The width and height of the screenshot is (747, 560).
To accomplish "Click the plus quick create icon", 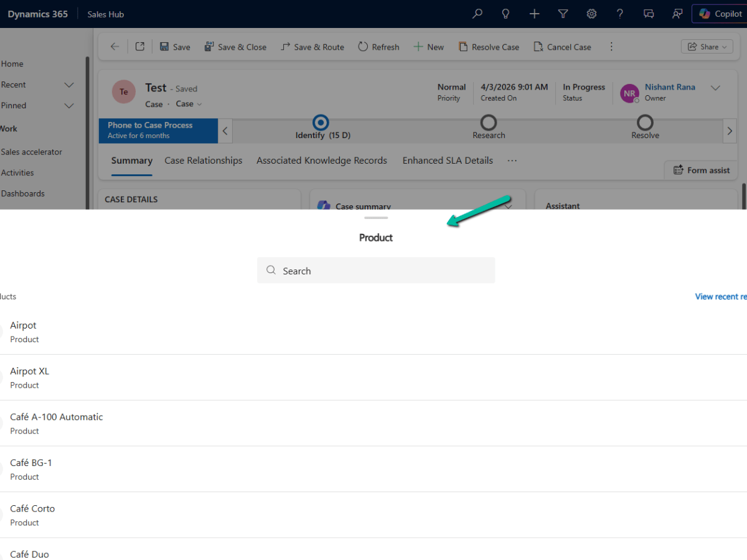I will tap(534, 14).
